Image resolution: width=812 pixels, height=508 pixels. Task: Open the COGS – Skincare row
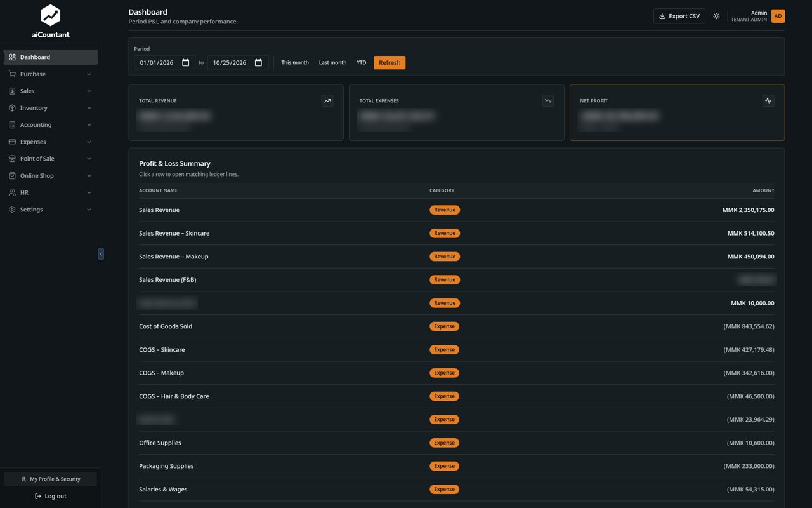(x=457, y=350)
